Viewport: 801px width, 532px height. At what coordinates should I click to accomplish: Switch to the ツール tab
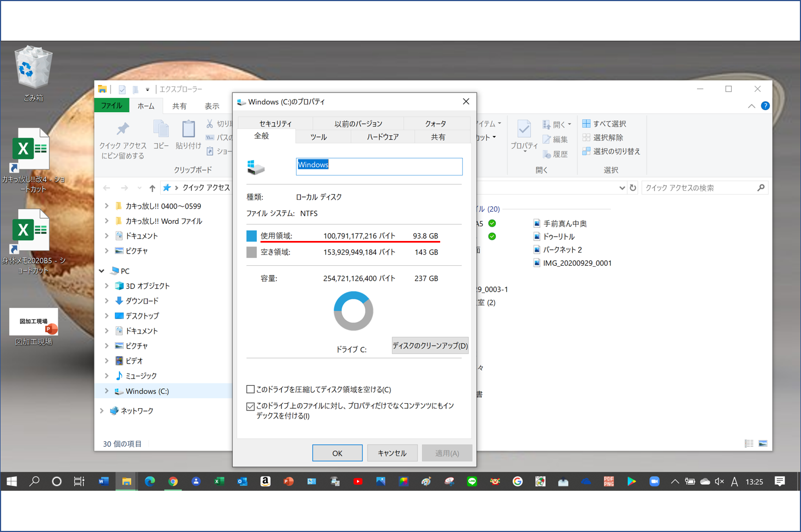click(319, 137)
